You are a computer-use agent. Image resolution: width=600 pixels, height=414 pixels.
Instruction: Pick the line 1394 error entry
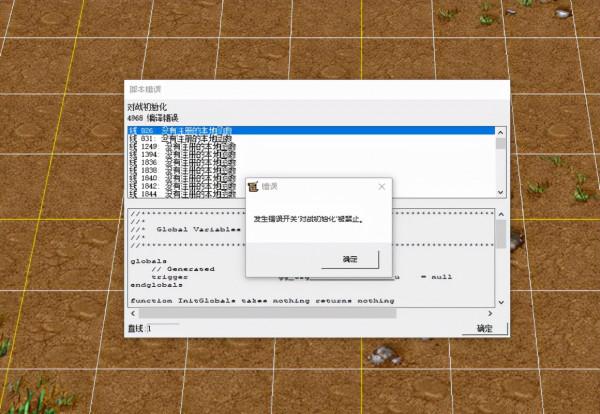point(180,154)
